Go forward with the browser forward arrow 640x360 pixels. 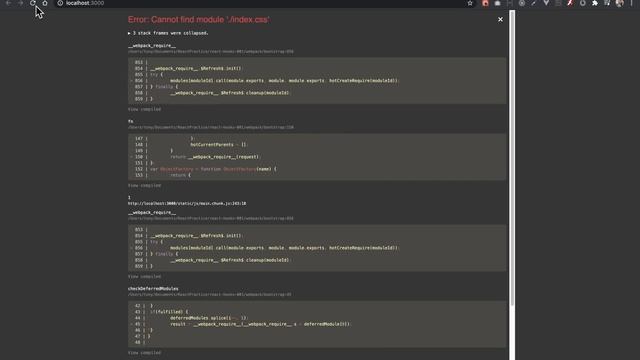(20, 3)
